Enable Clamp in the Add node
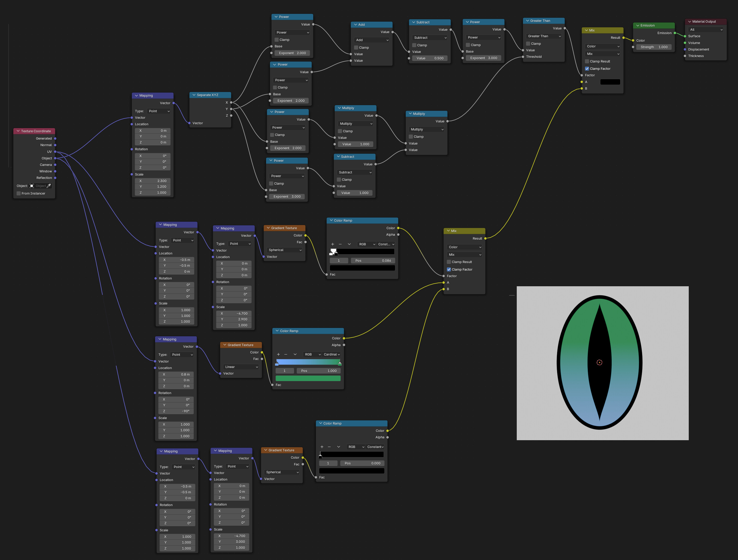The image size is (738, 560). coord(356,48)
